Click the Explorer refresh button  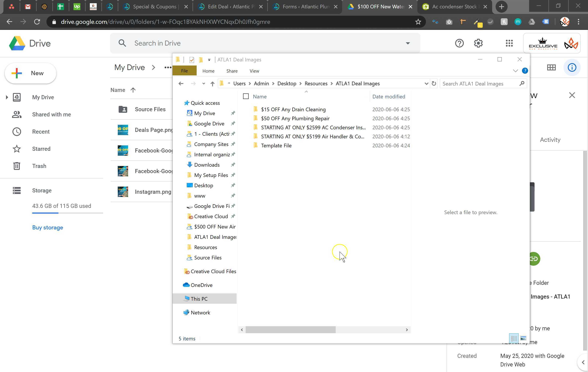[434, 84]
